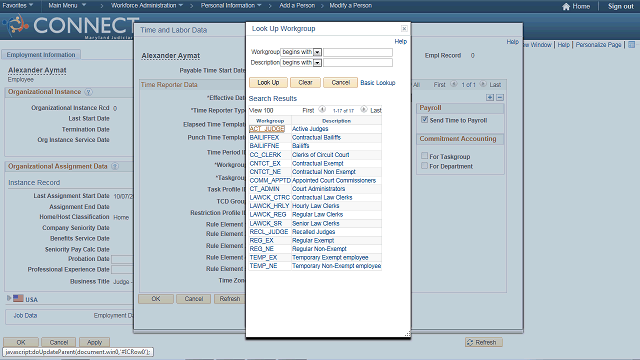Click the Workgroup search input field
This screenshot has height=360, width=640.
click(x=358, y=52)
